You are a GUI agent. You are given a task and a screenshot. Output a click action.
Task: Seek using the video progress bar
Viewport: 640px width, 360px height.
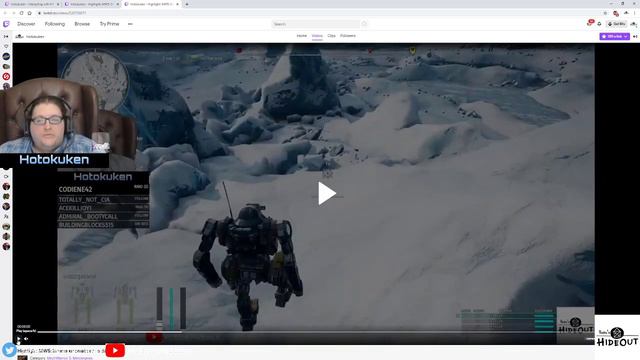[x=316, y=332]
